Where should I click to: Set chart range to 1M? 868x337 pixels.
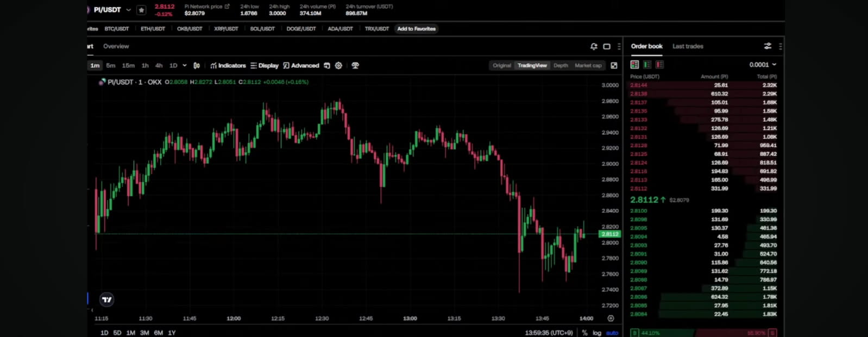point(131,333)
